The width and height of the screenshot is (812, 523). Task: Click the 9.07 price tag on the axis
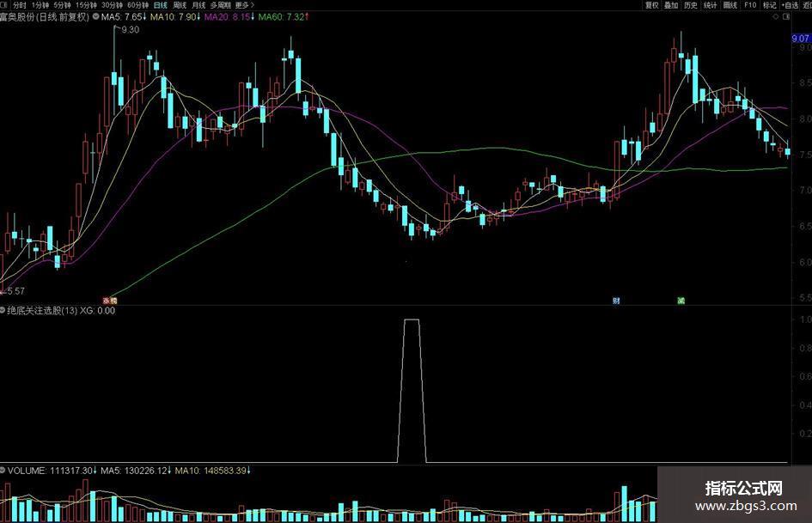pos(801,38)
